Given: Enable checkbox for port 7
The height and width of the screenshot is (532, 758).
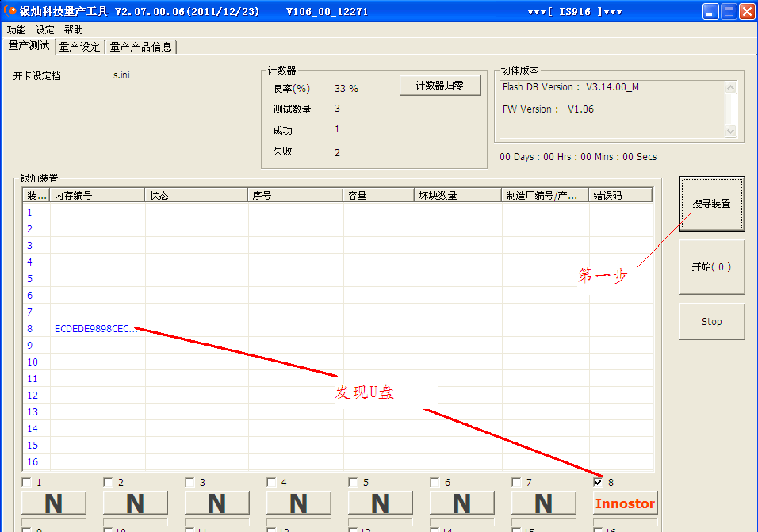Looking at the screenshot, I should pos(517,482).
